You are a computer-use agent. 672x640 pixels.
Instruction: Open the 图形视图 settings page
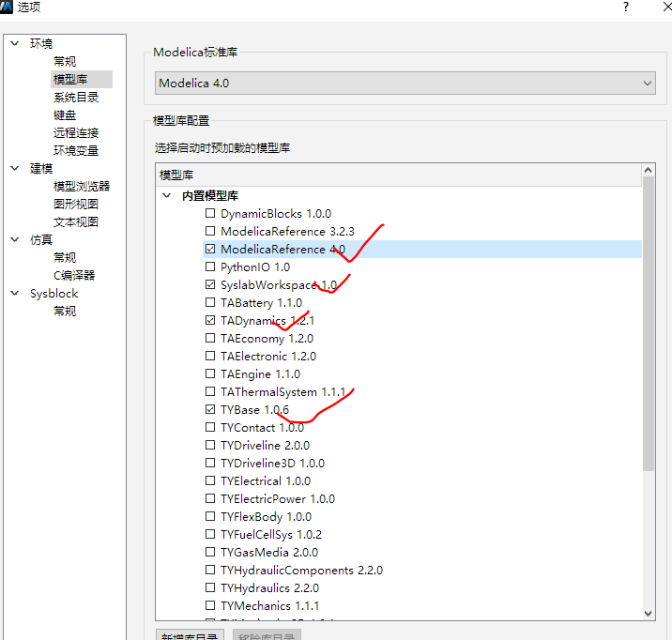pyautogui.click(x=76, y=204)
